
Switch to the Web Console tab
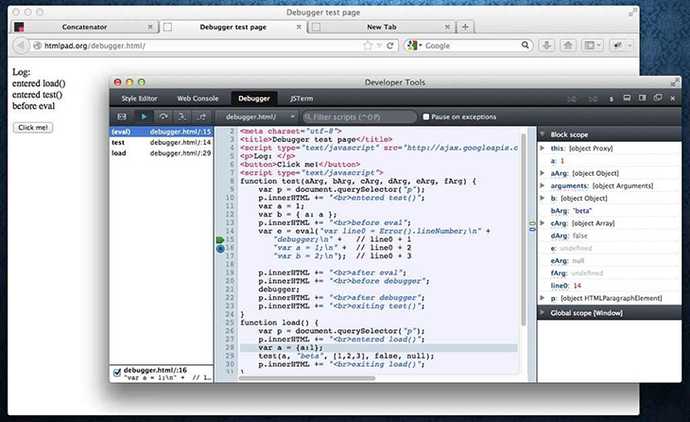[198, 99]
